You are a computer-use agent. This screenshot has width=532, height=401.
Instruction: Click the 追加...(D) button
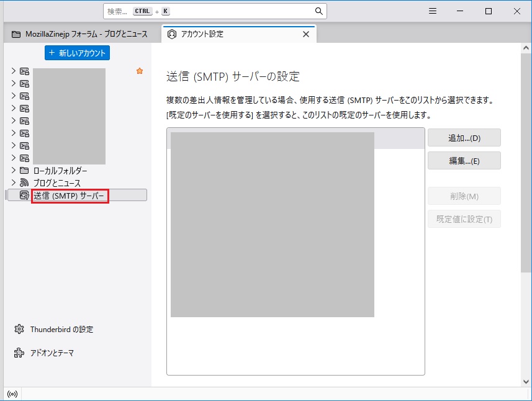pyautogui.click(x=464, y=138)
